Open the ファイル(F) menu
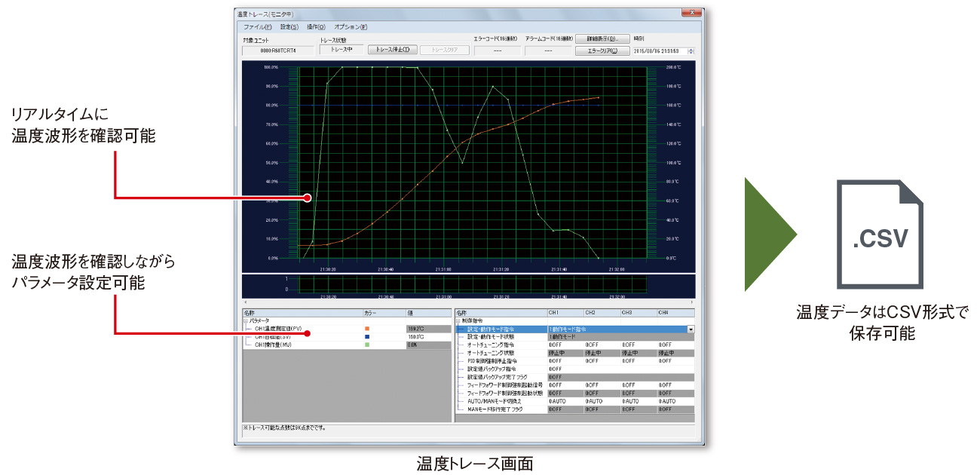 click(257, 27)
